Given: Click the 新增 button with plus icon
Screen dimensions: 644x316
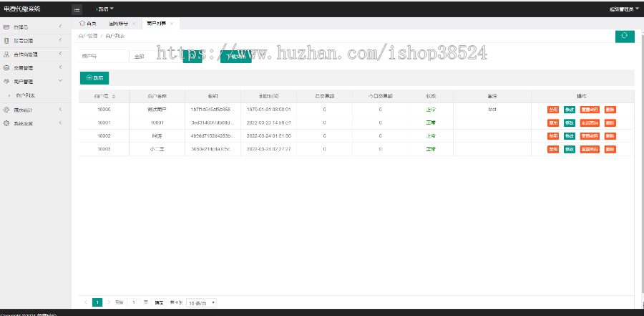Looking at the screenshot, I should pos(94,77).
